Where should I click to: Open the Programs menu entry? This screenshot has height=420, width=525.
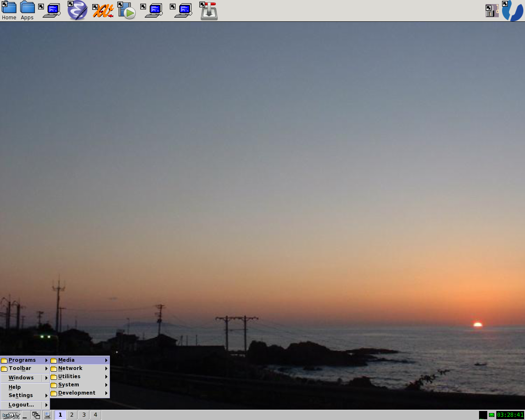click(x=25, y=360)
